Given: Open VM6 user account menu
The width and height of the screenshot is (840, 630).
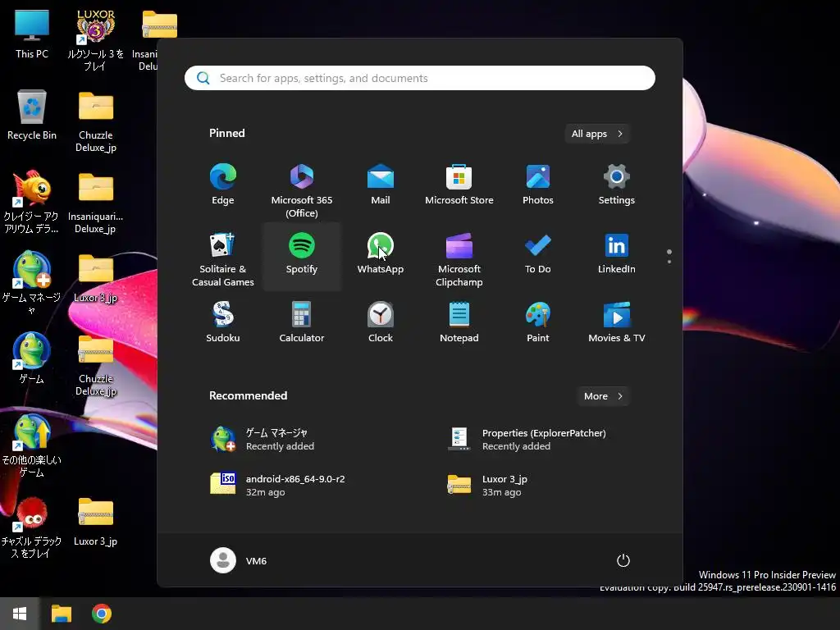Looking at the screenshot, I should point(239,560).
